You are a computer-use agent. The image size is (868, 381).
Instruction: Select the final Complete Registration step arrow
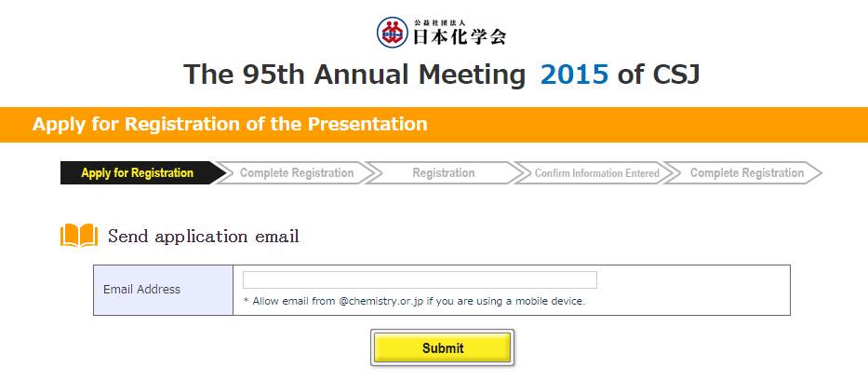747,172
